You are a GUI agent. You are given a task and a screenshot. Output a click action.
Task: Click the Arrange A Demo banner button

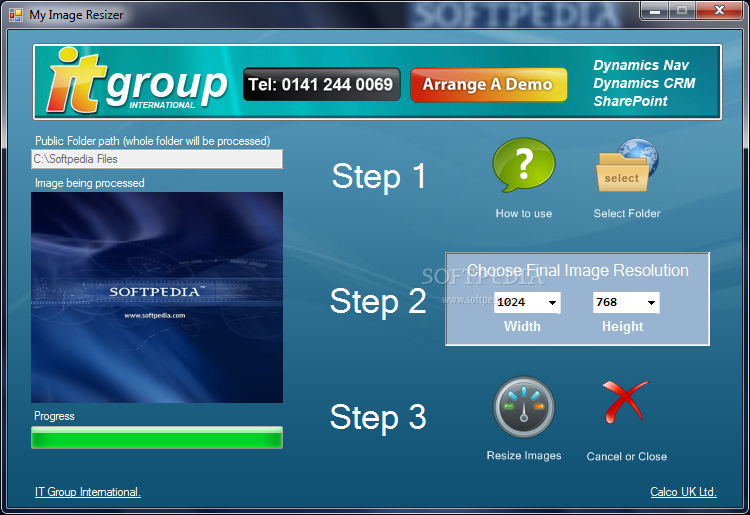488,85
